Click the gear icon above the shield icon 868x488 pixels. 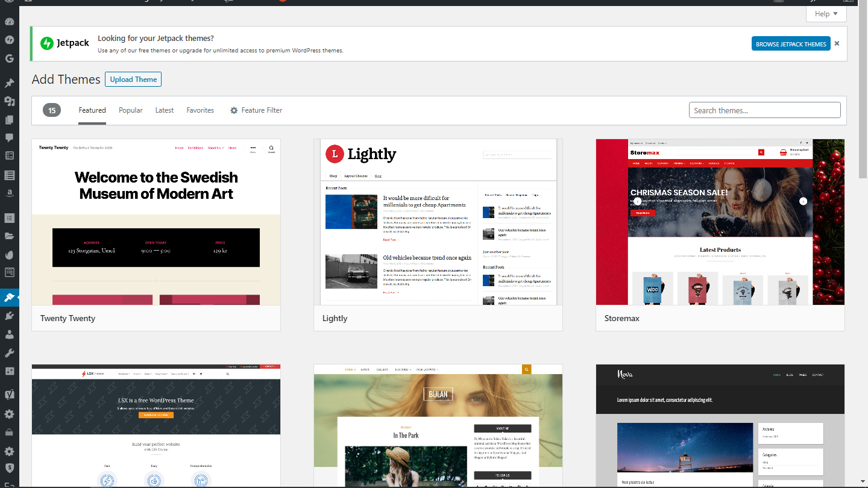click(x=9, y=451)
